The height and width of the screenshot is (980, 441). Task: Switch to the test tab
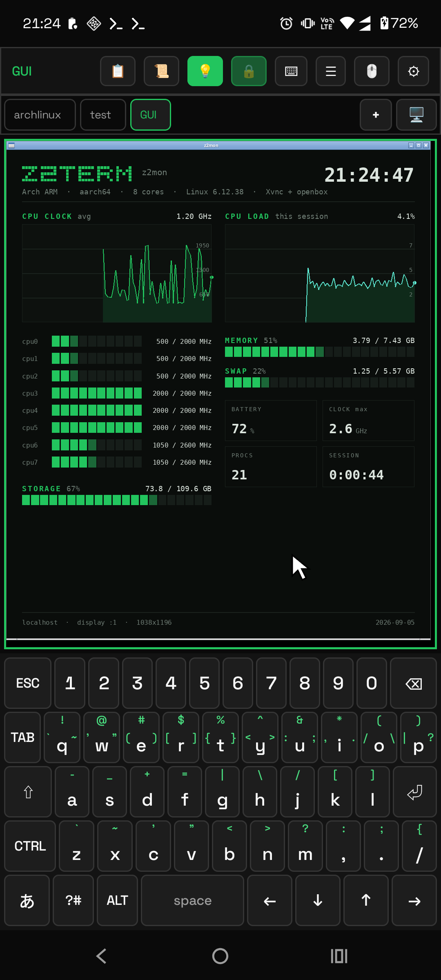coord(103,115)
